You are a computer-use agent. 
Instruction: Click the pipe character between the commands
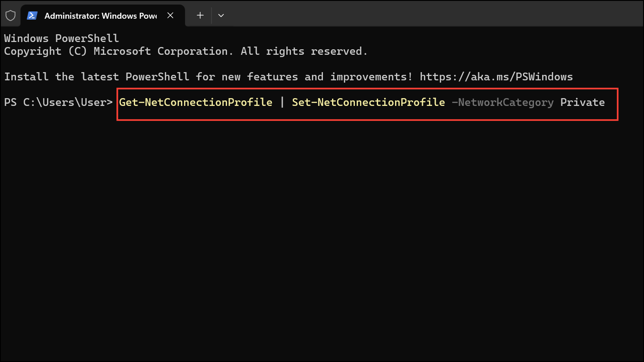[282, 102]
